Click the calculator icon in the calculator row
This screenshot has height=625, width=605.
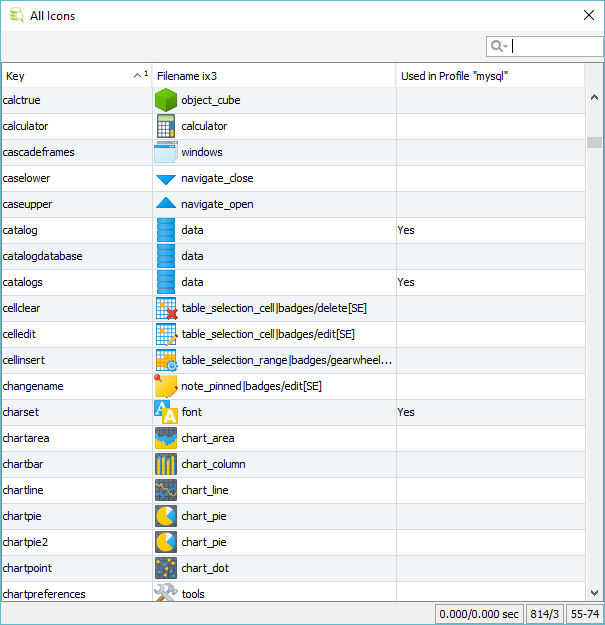[166, 126]
